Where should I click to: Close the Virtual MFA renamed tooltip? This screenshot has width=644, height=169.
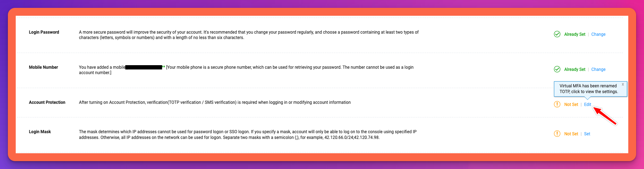623,84
